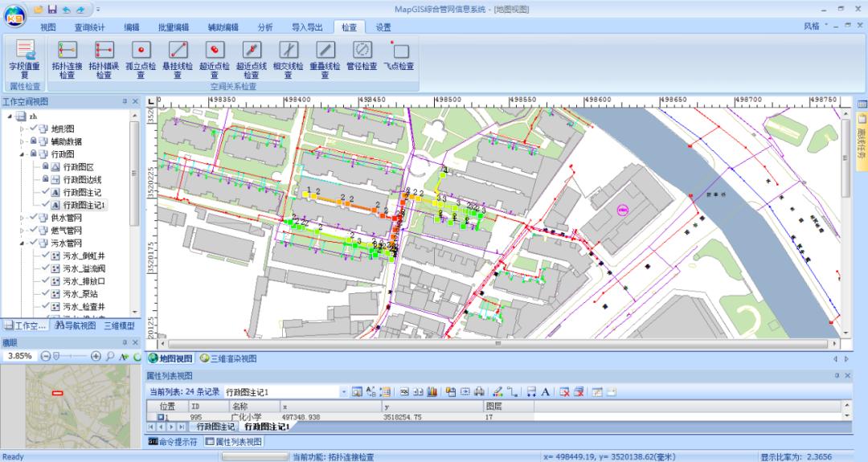The height and width of the screenshot is (462, 868).
Task: Click the workspace tree vertical scrollbar
Action: point(134,174)
